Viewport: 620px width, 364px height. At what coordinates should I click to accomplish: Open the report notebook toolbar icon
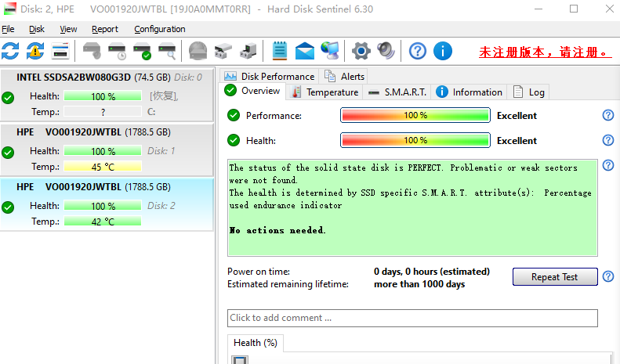pyautogui.click(x=280, y=52)
